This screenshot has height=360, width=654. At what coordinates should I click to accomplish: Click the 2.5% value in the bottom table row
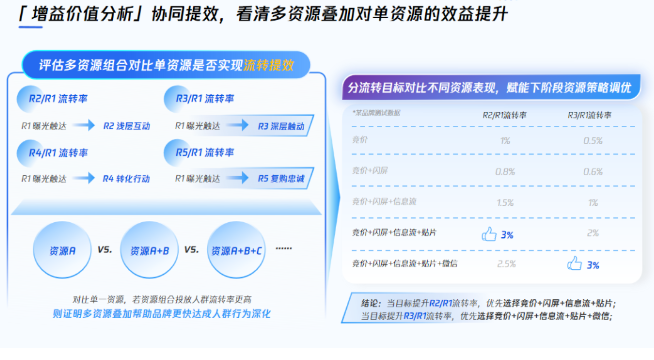point(506,264)
